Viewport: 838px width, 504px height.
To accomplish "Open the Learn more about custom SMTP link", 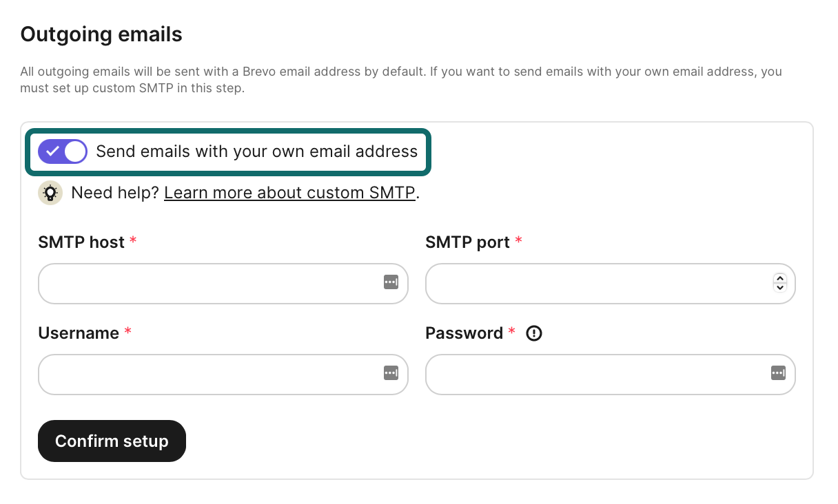I will point(289,193).
